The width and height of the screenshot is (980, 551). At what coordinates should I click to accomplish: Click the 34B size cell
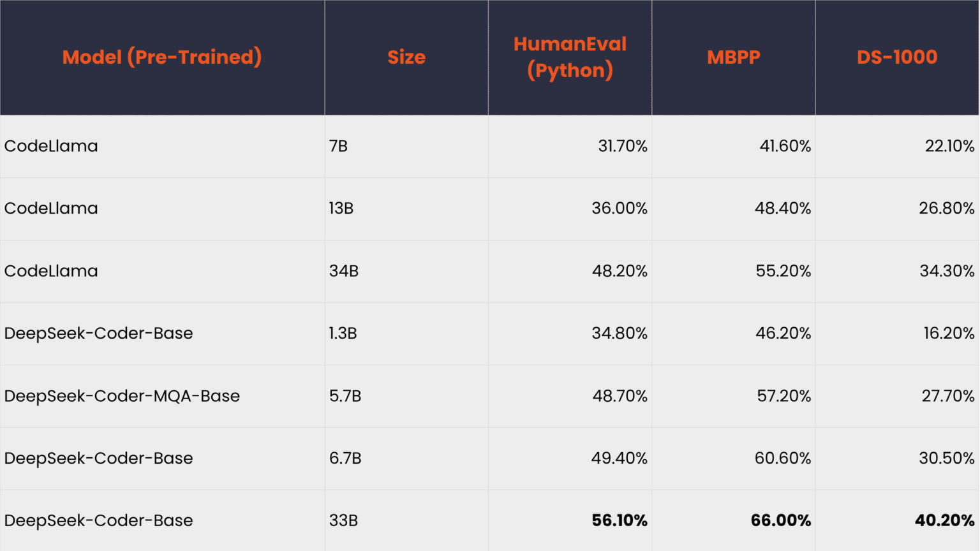pyautogui.click(x=344, y=271)
